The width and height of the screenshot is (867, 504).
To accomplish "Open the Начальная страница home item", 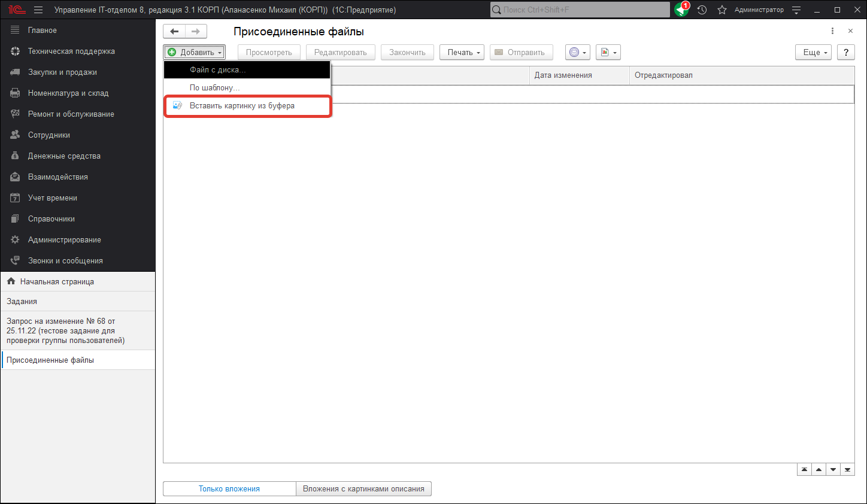I will 57,281.
